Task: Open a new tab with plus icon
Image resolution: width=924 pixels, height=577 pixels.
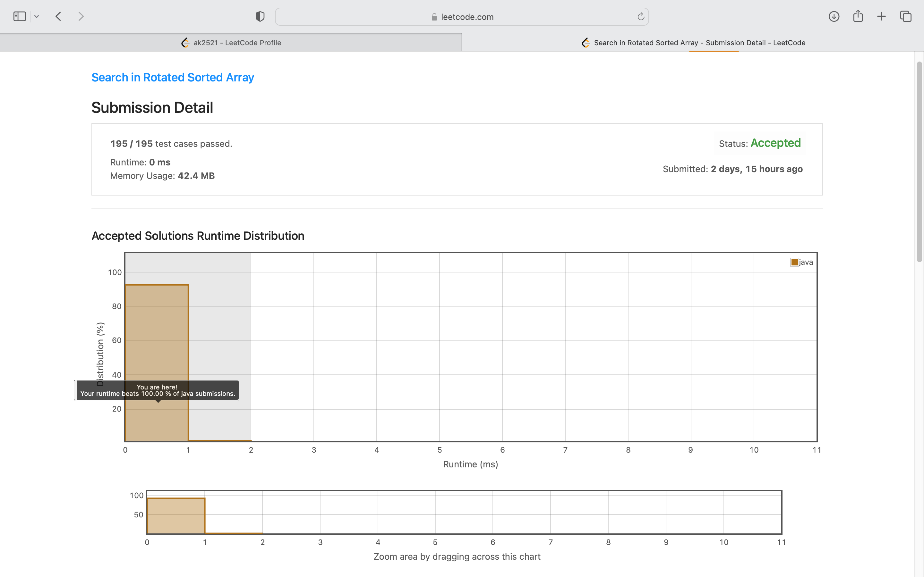Action: (x=881, y=16)
